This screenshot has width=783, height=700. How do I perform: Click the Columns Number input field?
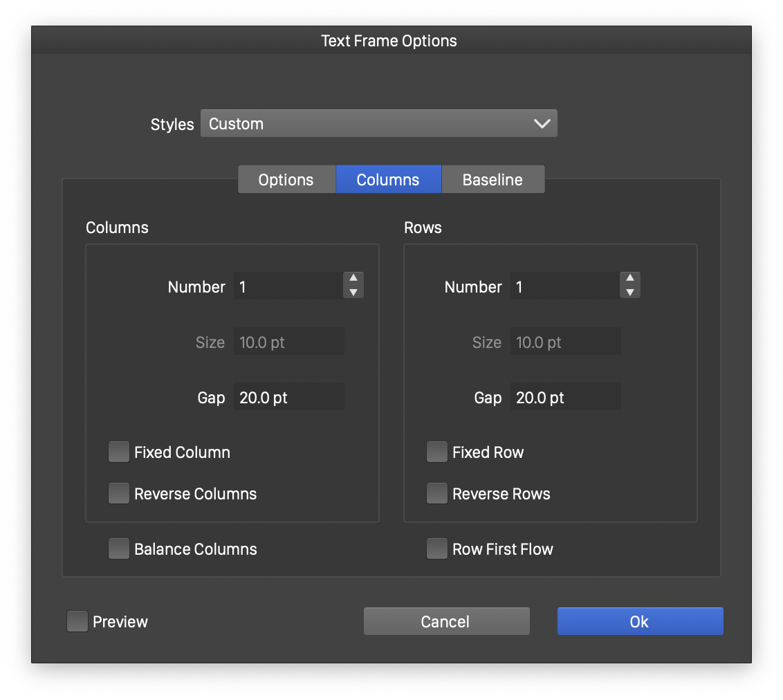[288, 286]
